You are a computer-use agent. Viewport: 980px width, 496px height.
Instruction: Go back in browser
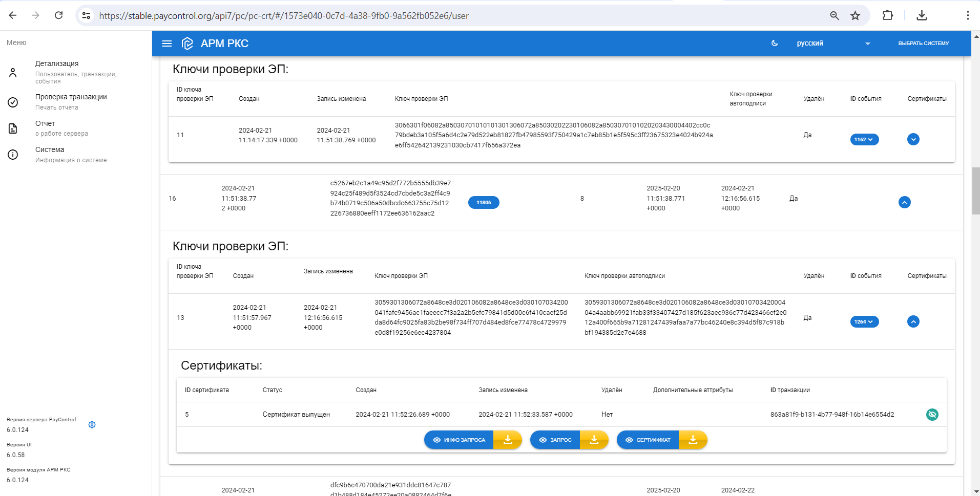(x=13, y=15)
